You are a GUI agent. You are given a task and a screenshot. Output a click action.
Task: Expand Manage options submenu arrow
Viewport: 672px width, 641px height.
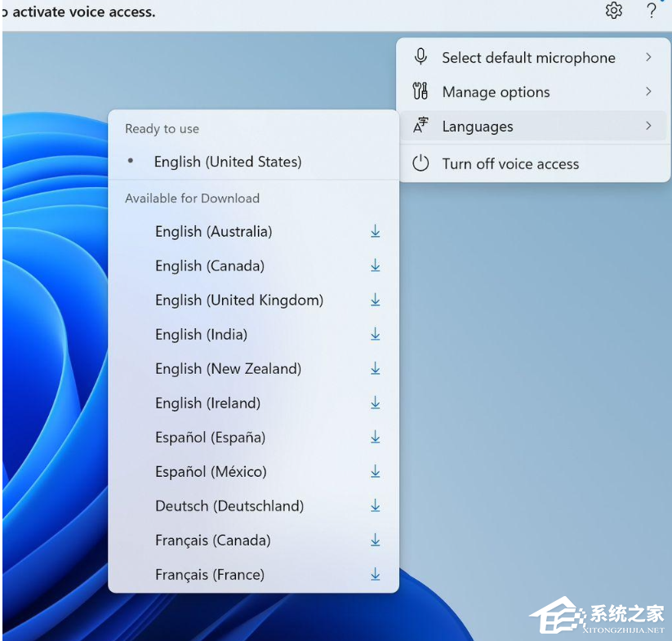click(648, 91)
